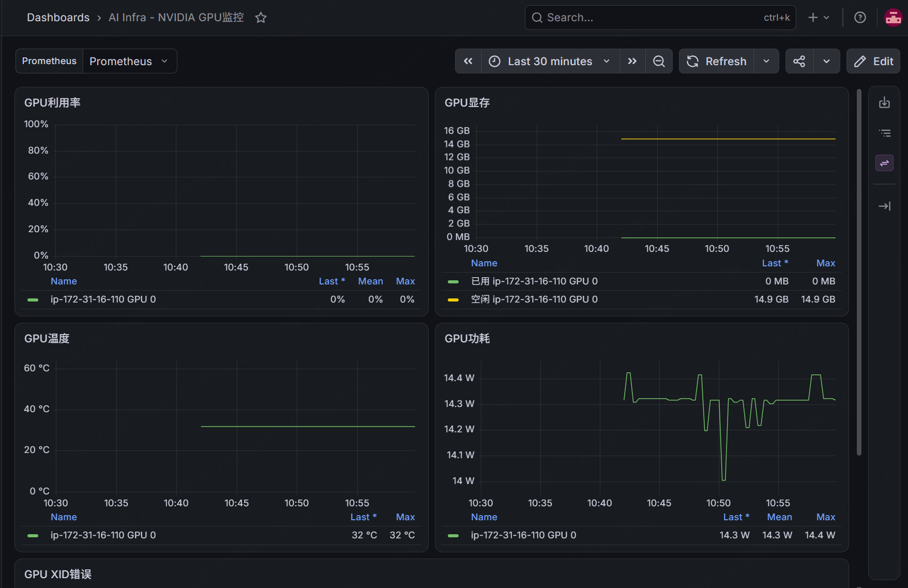The height and width of the screenshot is (588, 908).
Task: Go to Dashboards breadcrumb link
Action: pos(58,18)
